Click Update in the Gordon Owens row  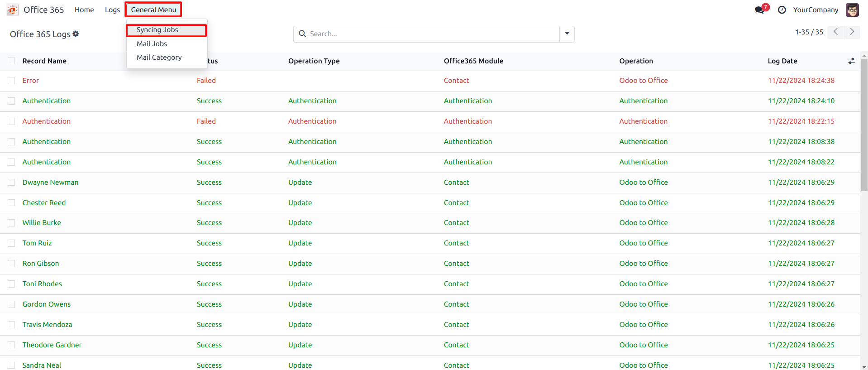pyautogui.click(x=300, y=304)
